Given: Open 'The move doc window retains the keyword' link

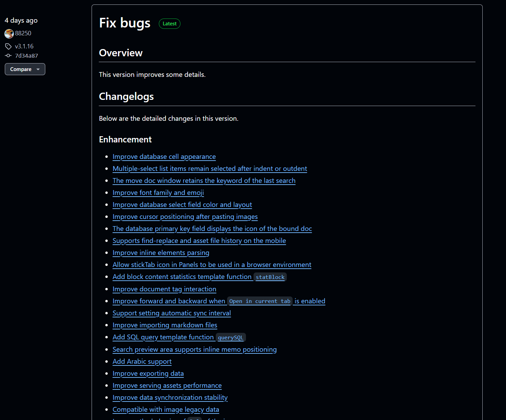Looking at the screenshot, I should point(204,181).
